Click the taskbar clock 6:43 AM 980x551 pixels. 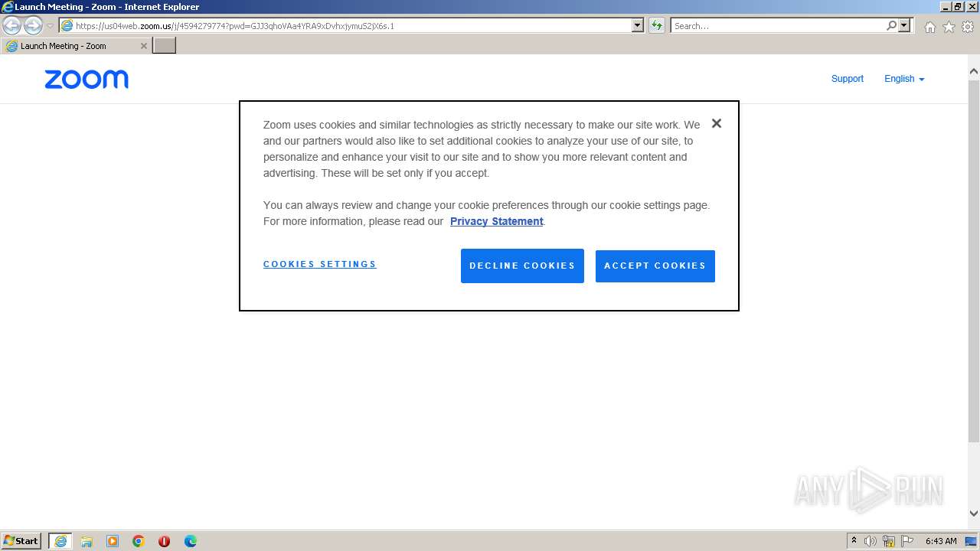(941, 541)
